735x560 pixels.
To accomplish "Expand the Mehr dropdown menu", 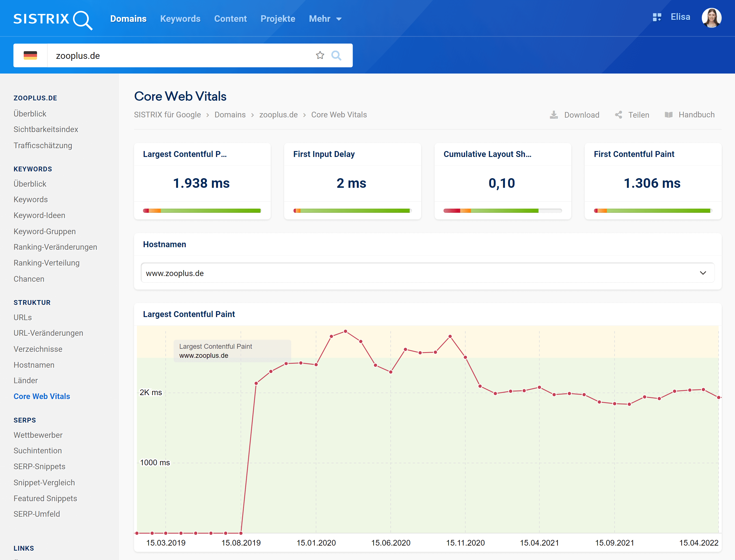I will 325,19.
